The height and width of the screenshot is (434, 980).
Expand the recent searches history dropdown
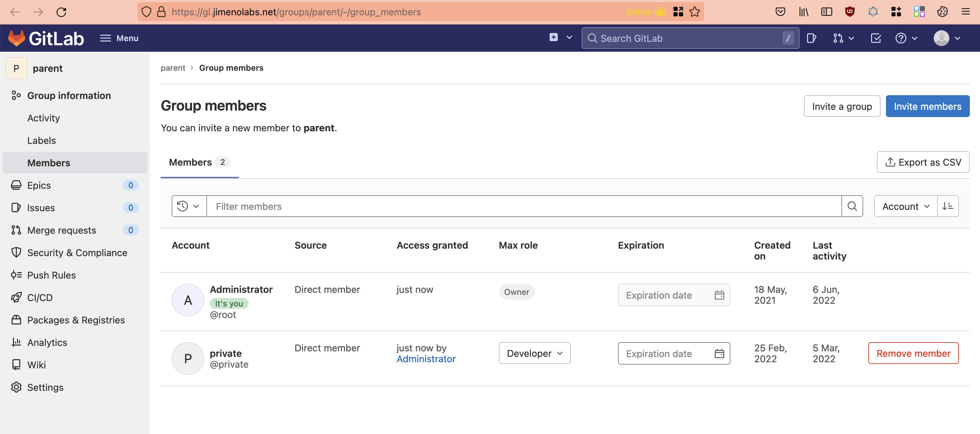pos(189,206)
